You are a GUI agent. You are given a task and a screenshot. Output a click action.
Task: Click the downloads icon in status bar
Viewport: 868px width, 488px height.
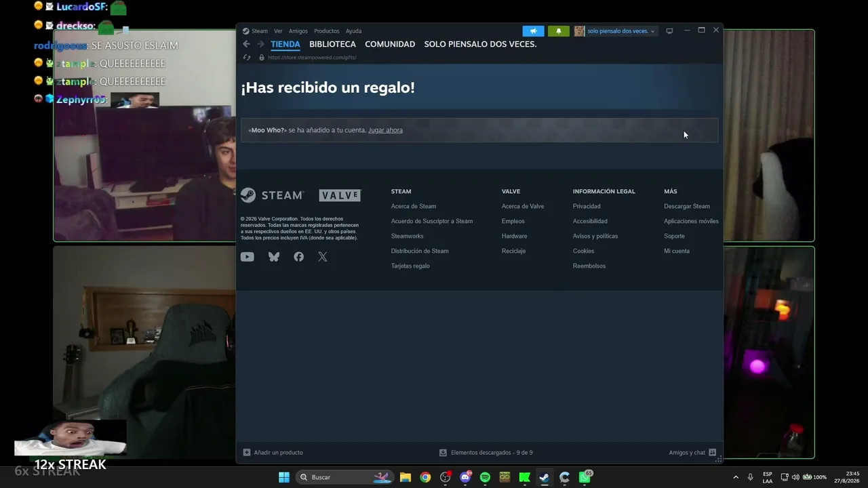coord(443,453)
